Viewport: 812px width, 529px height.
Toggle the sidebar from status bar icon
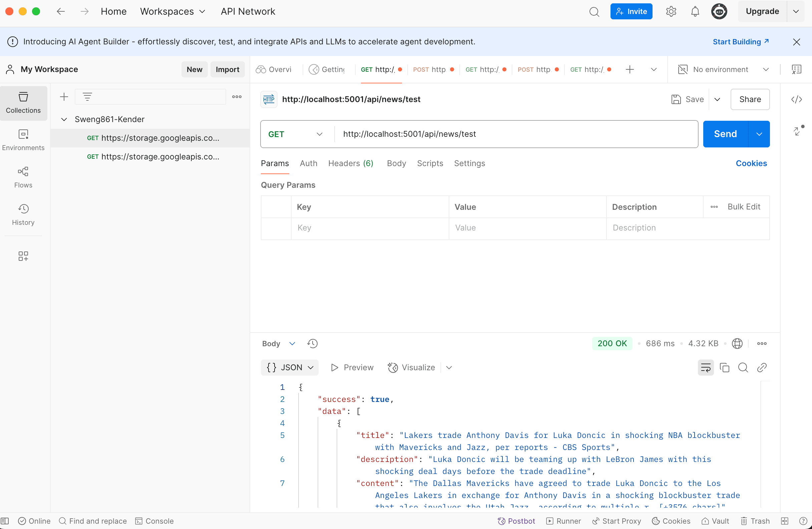5,521
